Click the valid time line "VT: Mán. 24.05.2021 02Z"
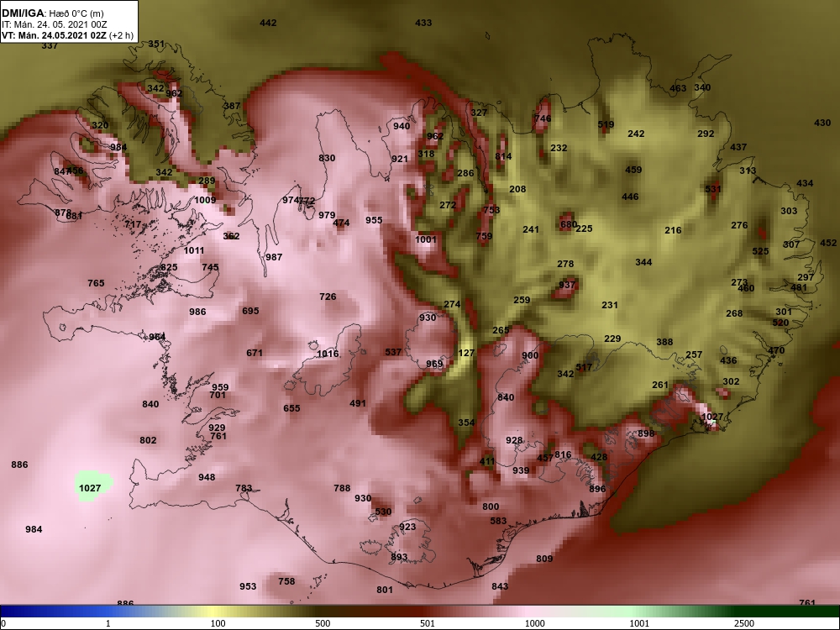Viewport: 840px width, 630px height. coord(54,36)
